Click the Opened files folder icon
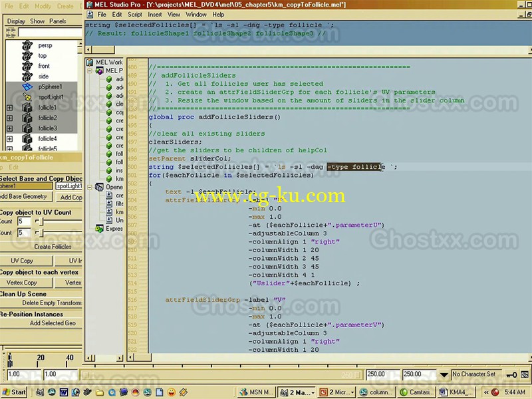 click(x=99, y=187)
